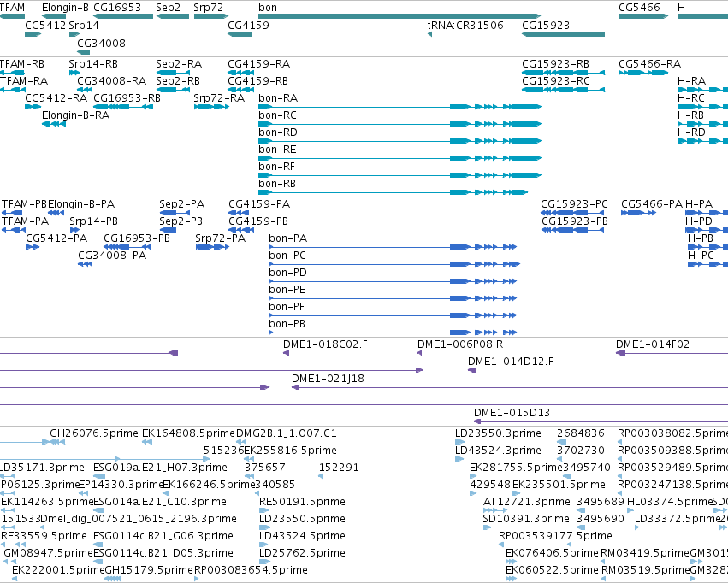Select the CG16953-RB transcript label
Image resolution: width=728 pixels, height=583 pixels.
pyautogui.click(x=127, y=97)
